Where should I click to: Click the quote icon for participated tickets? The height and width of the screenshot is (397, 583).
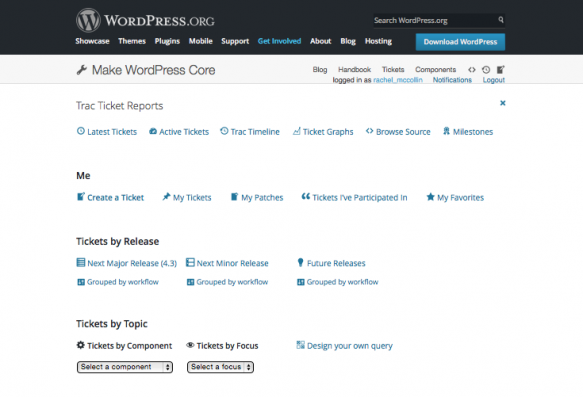306,196
